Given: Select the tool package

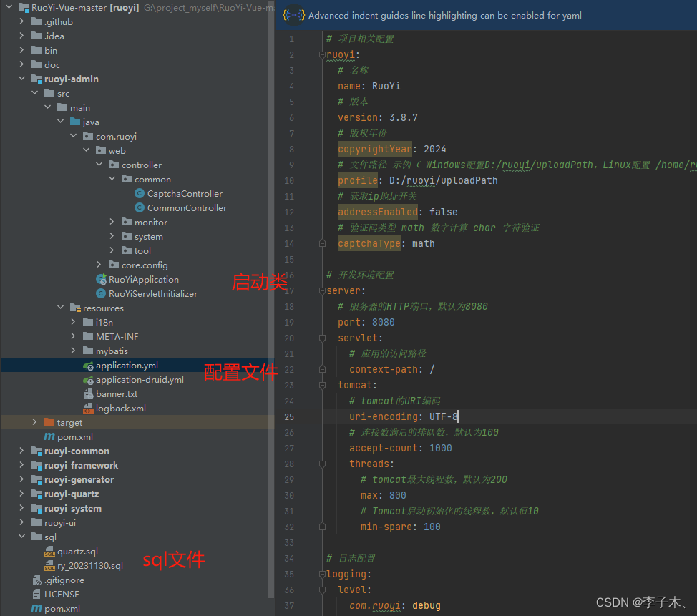Looking at the screenshot, I should 142,250.
